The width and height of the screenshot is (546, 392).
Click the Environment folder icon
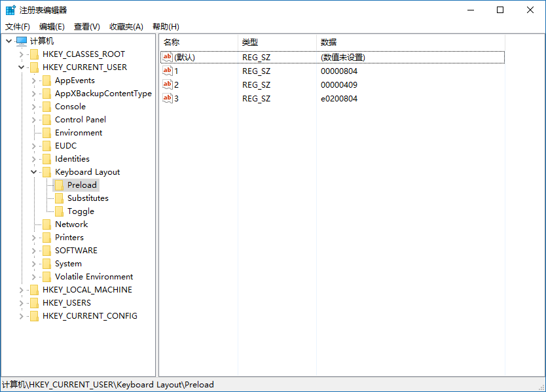coord(46,133)
